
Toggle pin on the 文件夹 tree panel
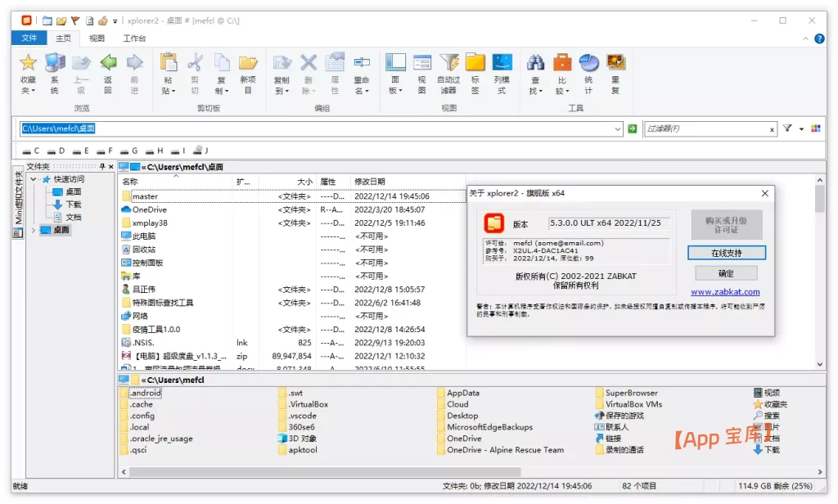pyautogui.click(x=102, y=167)
